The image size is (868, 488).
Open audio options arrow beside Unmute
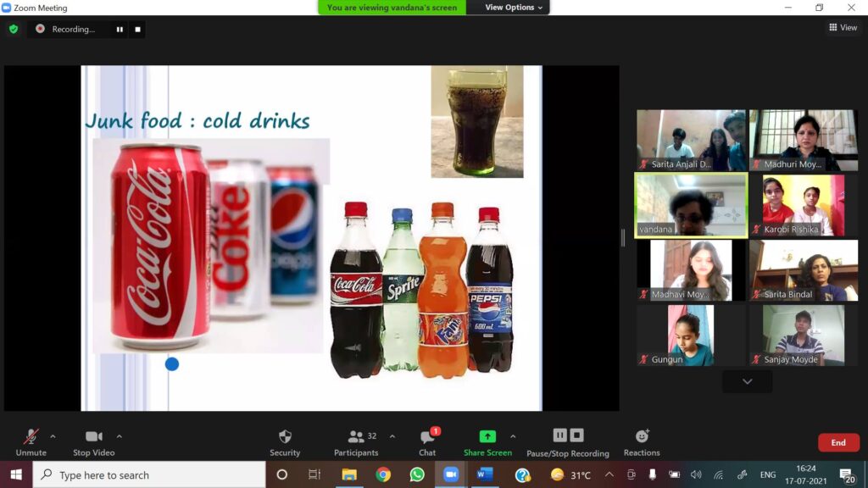(x=53, y=436)
